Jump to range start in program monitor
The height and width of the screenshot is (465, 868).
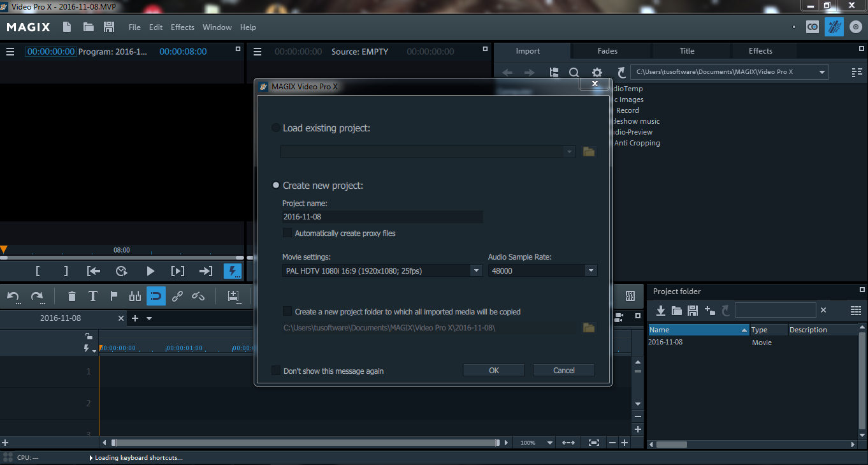point(94,271)
